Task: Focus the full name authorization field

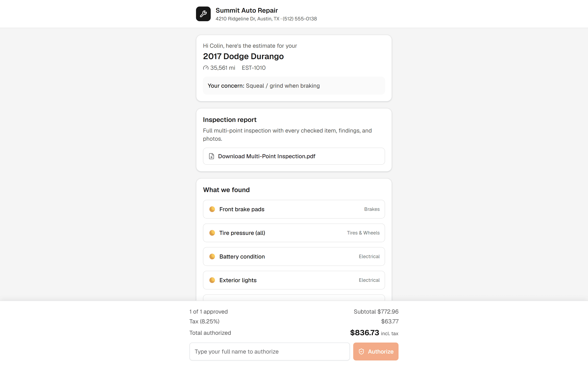Action: pos(269,352)
